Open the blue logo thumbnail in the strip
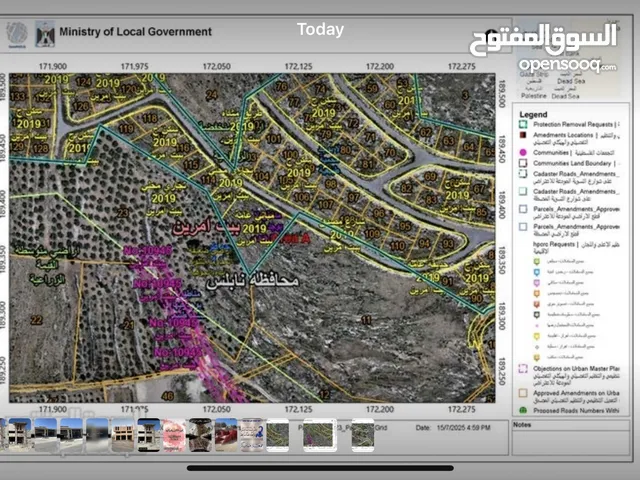The height and width of the screenshot is (480, 640). tap(251, 435)
